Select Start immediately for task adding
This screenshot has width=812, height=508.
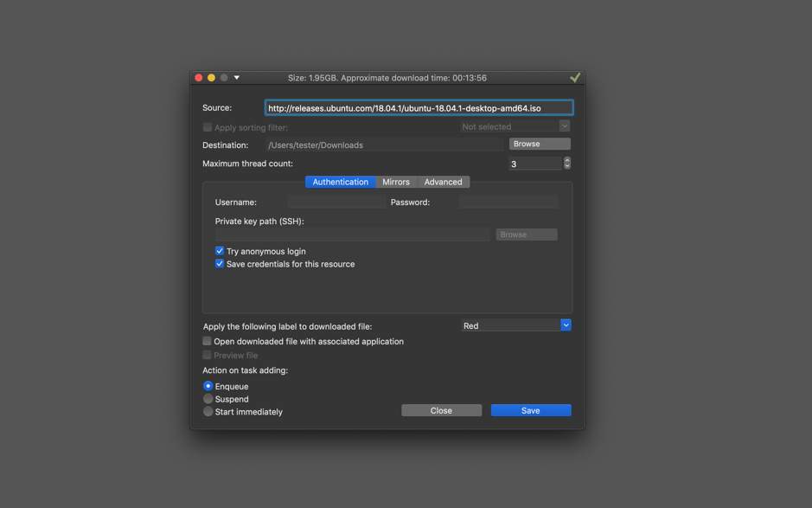[x=207, y=411]
